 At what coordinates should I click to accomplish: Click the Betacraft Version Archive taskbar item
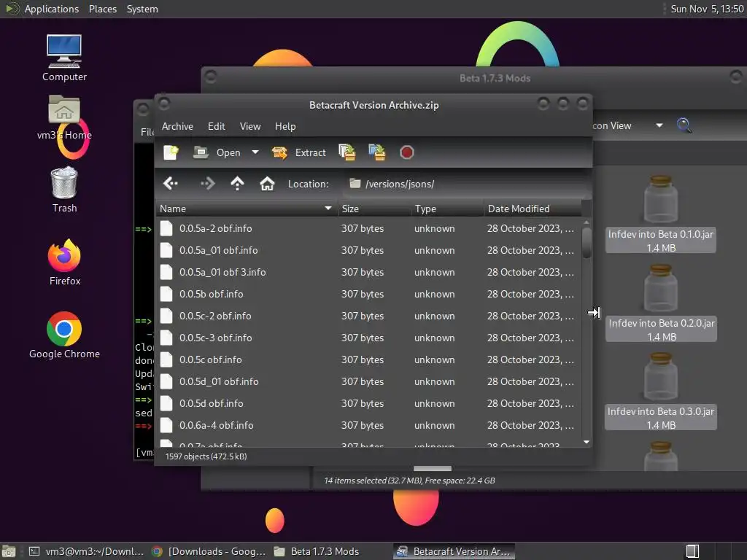454,551
